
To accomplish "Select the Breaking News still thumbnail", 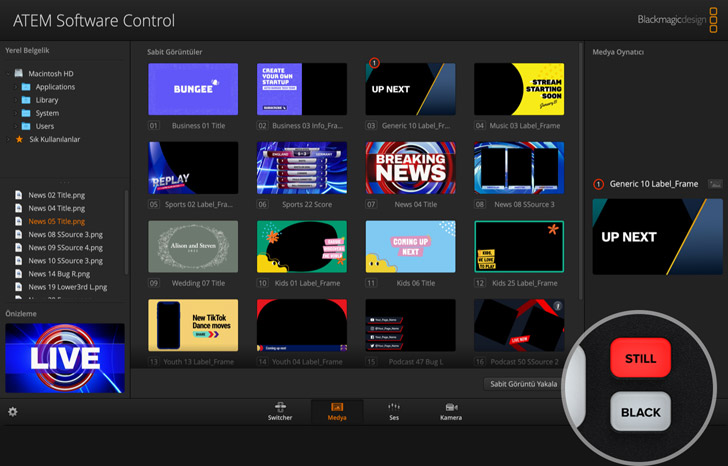I will point(410,167).
